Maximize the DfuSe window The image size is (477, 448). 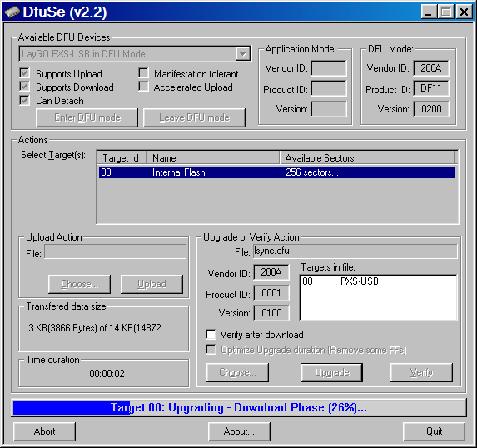point(446,12)
